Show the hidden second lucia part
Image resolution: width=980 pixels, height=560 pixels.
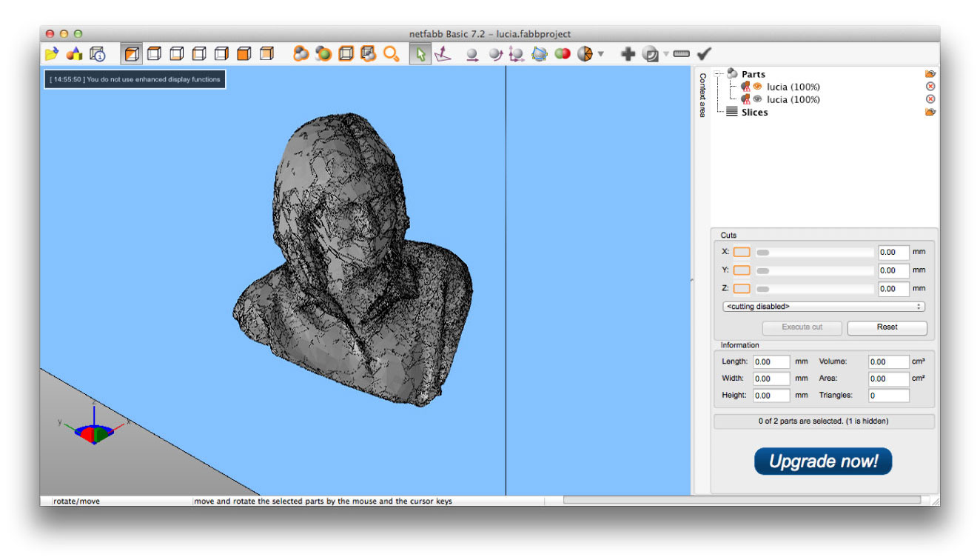tap(757, 99)
